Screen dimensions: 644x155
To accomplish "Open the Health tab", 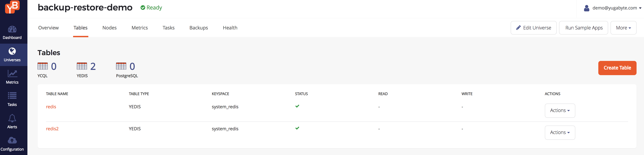I will point(230,28).
